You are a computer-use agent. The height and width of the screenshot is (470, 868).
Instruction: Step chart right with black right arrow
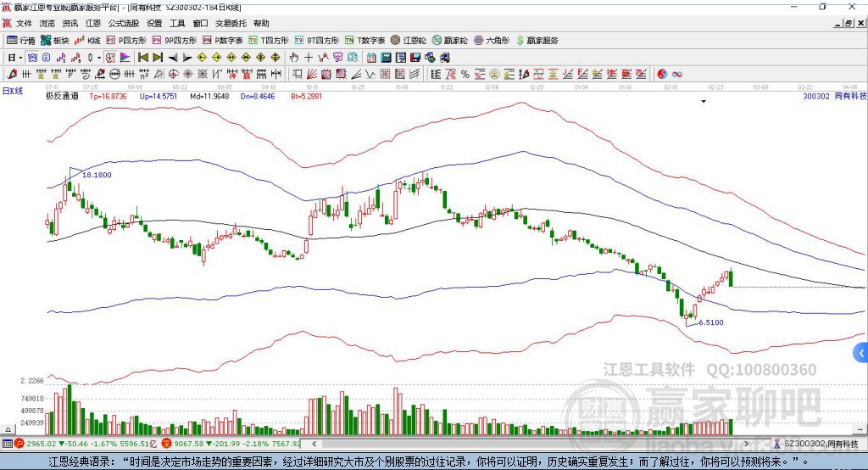tap(187, 58)
